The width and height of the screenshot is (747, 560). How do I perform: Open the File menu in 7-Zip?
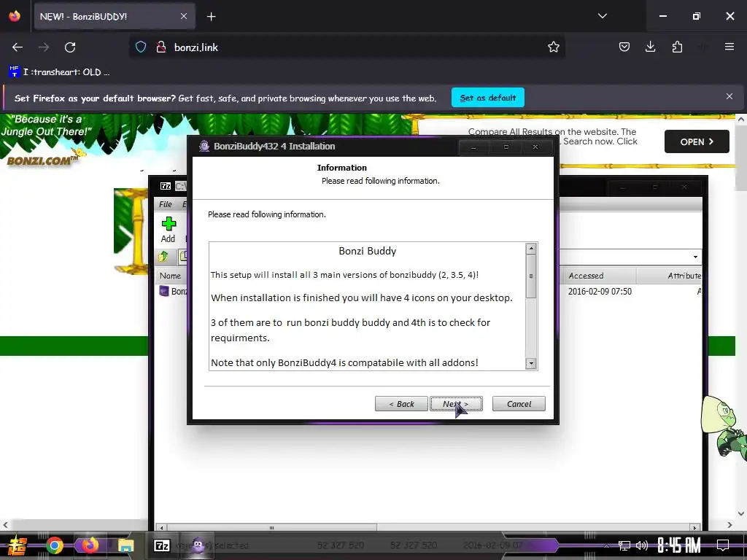(166, 204)
